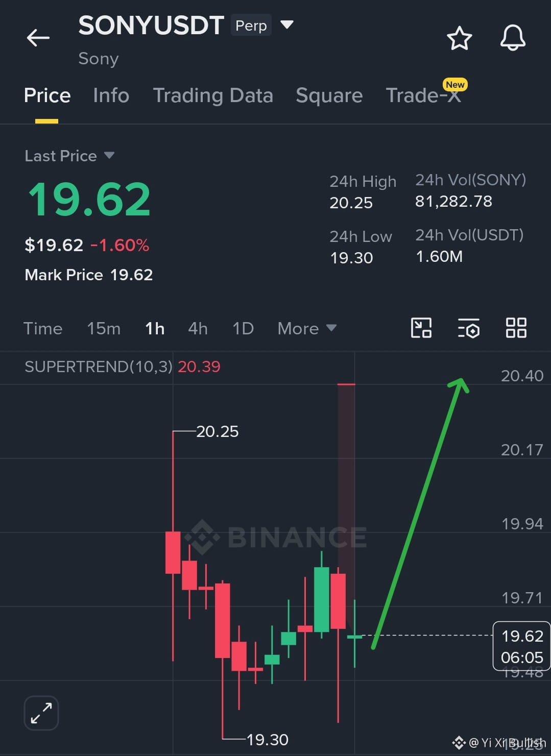Click the 20.40 price axis label
This screenshot has height=756, width=551.
click(x=522, y=376)
